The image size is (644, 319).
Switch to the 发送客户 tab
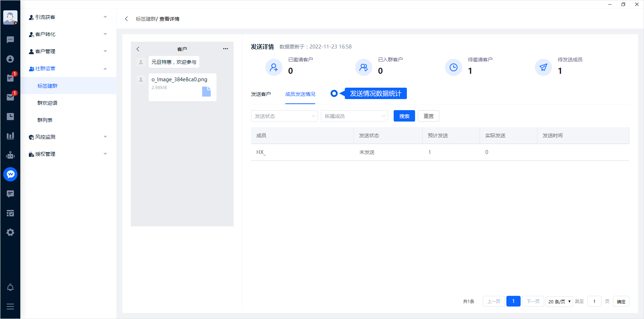[261, 94]
